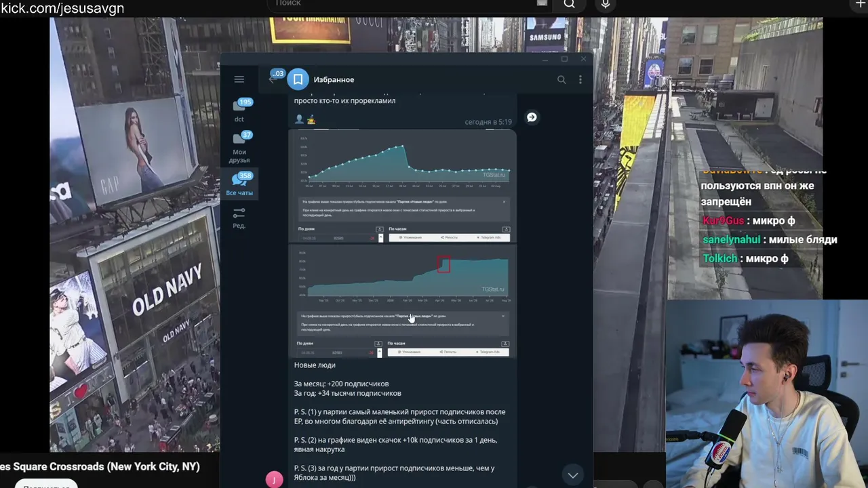
Task: Click the 'P. S. (1)' paragraph text
Action: [399, 417]
